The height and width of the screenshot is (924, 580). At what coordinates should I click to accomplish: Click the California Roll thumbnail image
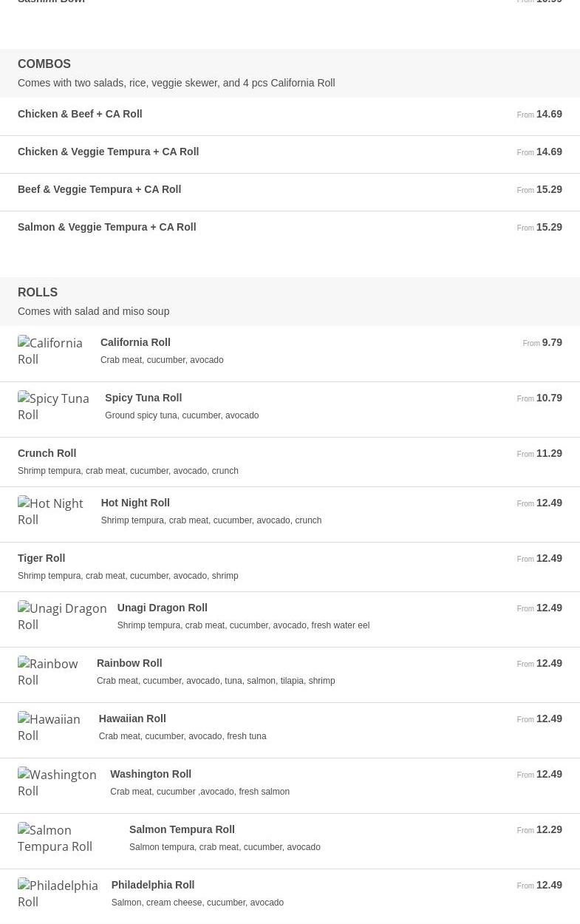pyautogui.click(x=50, y=352)
